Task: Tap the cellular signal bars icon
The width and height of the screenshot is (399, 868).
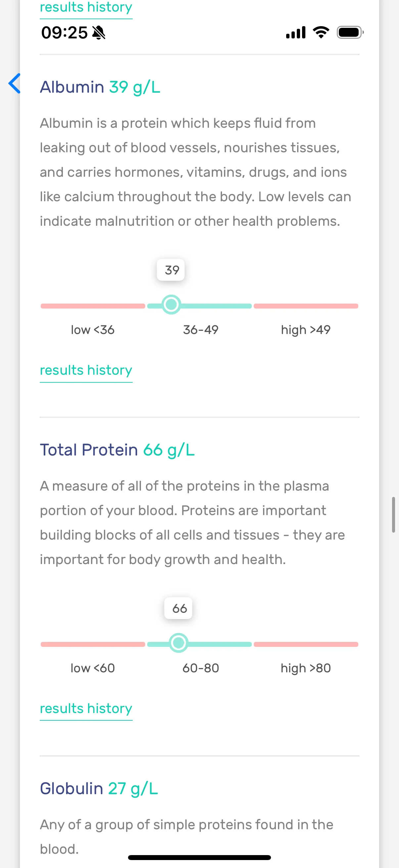Action: click(296, 32)
